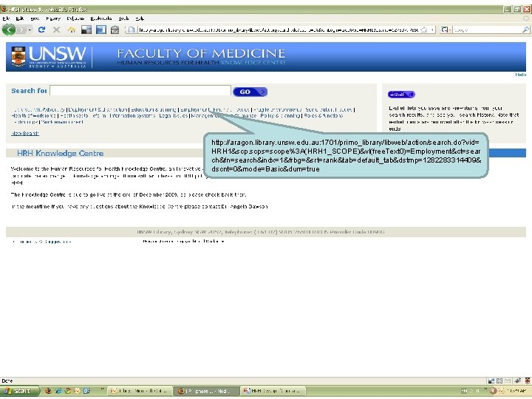Open the Health workforce topic link
Image resolution: width=532 pixels, height=399 pixels.
(x=33, y=116)
